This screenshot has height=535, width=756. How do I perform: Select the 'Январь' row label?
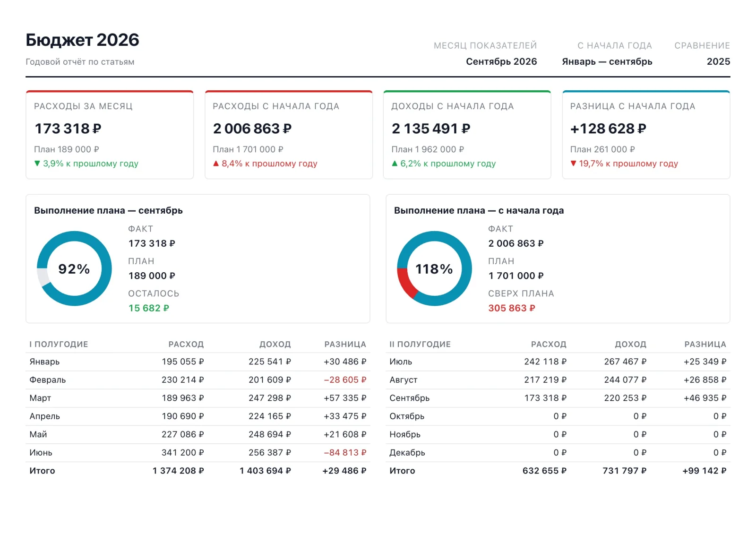(x=44, y=362)
